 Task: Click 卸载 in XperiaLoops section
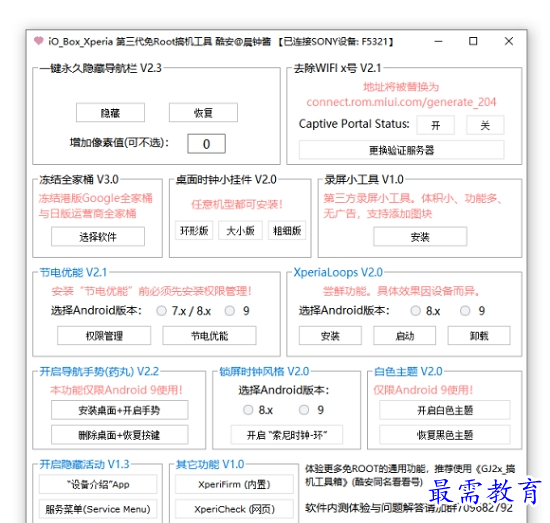click(x=479, y=336)
